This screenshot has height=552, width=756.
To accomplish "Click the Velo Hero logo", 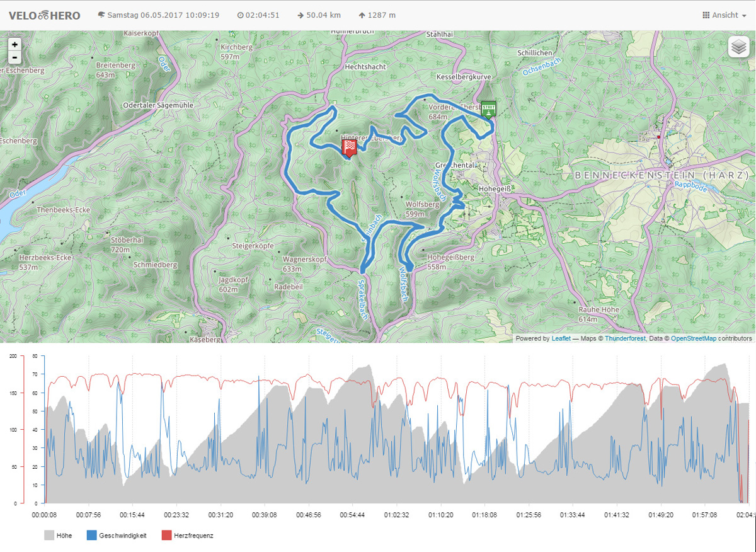I will [x=45, y=15].
